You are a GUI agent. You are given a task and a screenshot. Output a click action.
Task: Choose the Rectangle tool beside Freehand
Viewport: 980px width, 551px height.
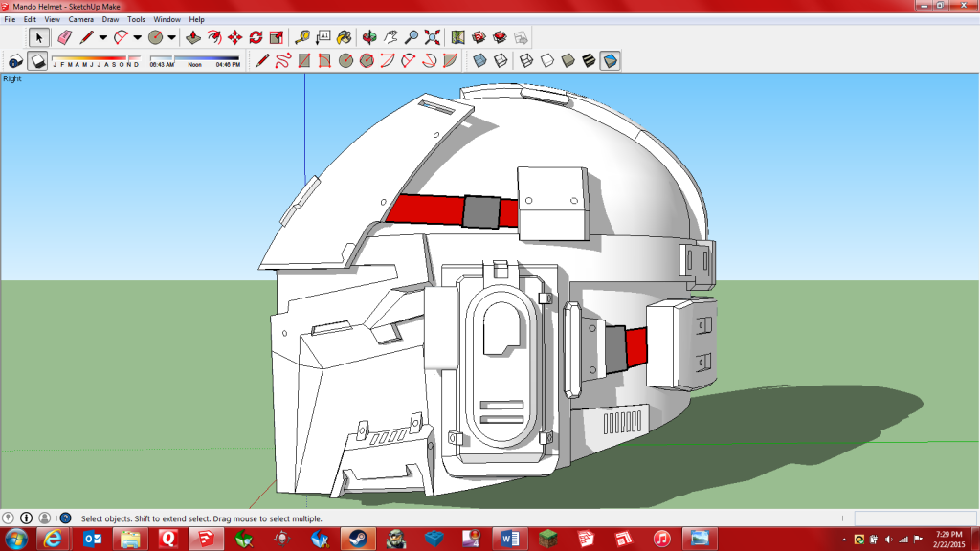pos(304,60)
